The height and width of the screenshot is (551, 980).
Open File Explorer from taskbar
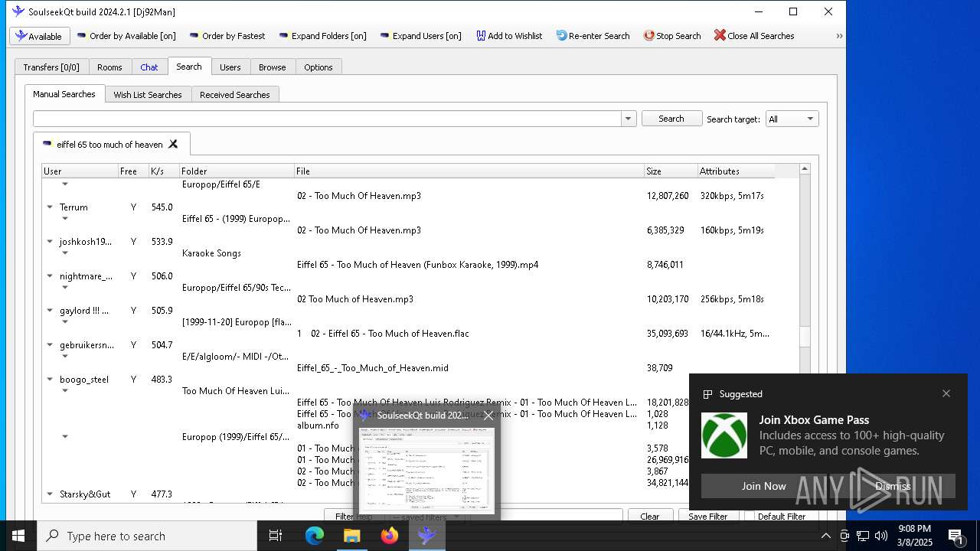point(351,536)
